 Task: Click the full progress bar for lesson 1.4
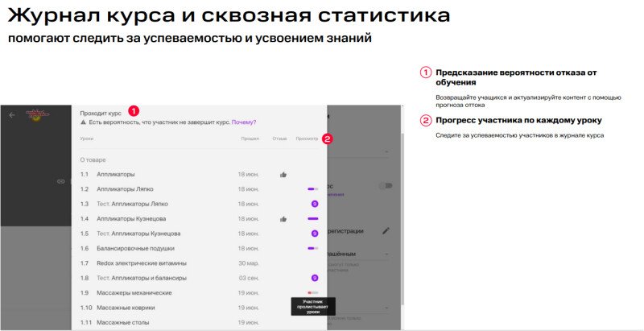(313, 219)
